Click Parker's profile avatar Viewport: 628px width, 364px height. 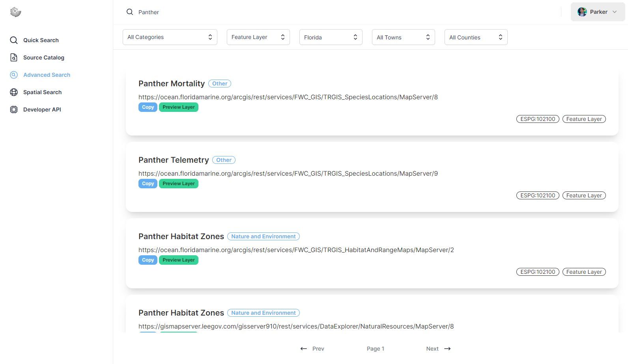[x=582, y=12]
